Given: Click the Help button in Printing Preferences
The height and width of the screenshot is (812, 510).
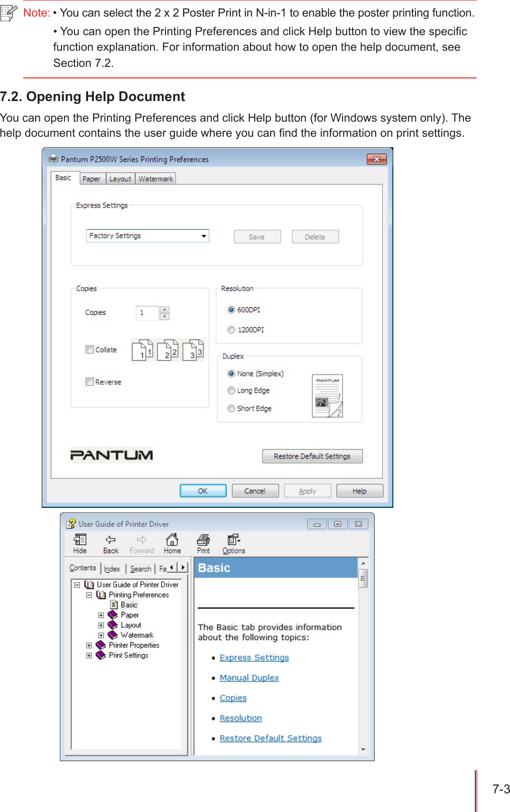Looking at the screenshot, I should [360, 491].
